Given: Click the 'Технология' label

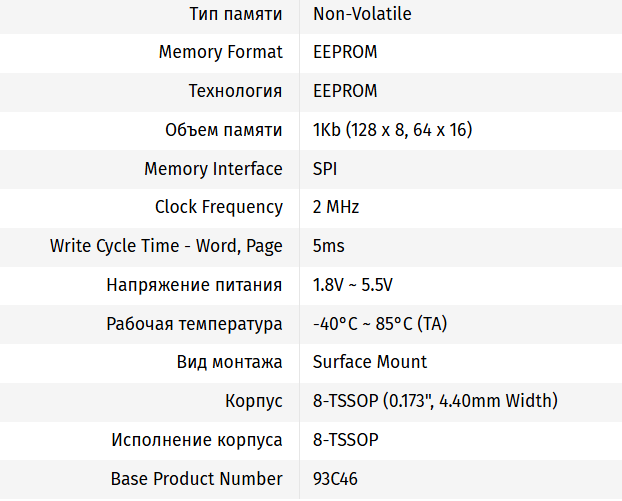Looking at the screenshot, I should [235, 91].
